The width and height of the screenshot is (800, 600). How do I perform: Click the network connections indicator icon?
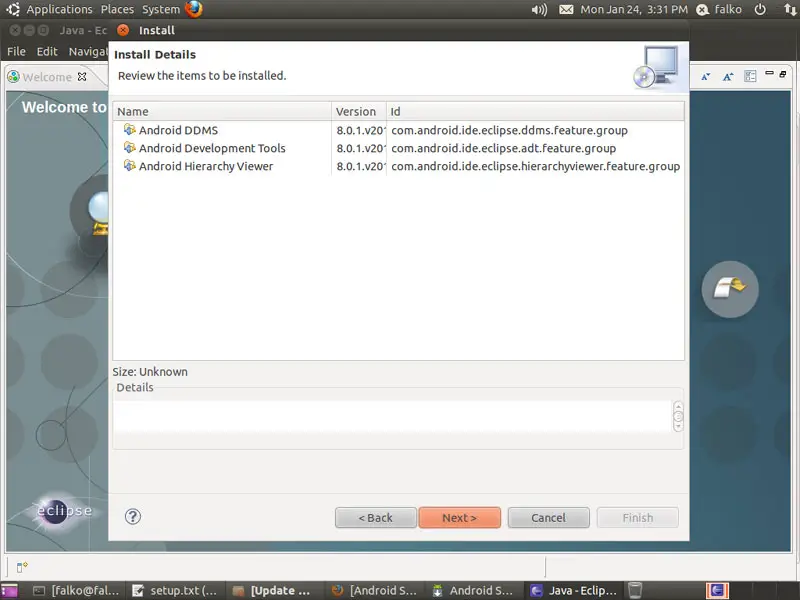pos(790,9)
